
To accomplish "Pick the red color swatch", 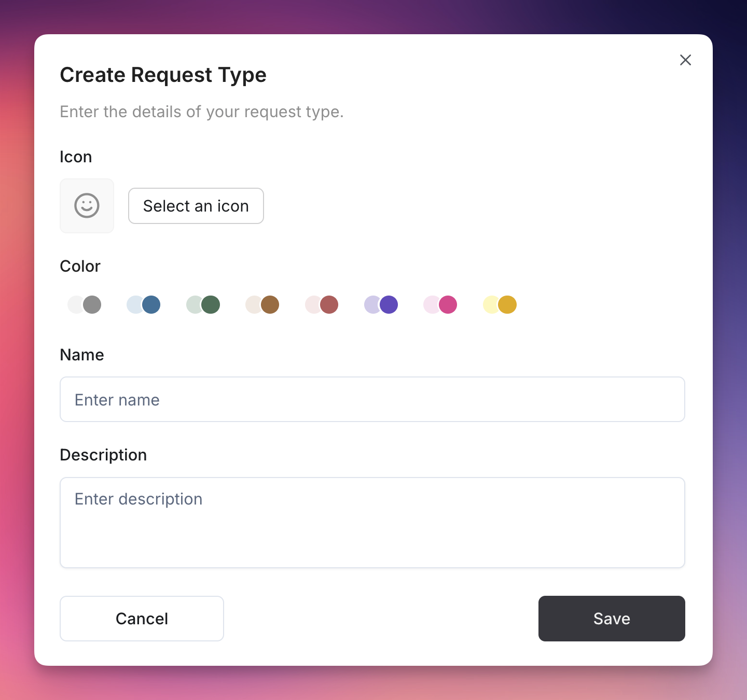I will coord(322,304).
